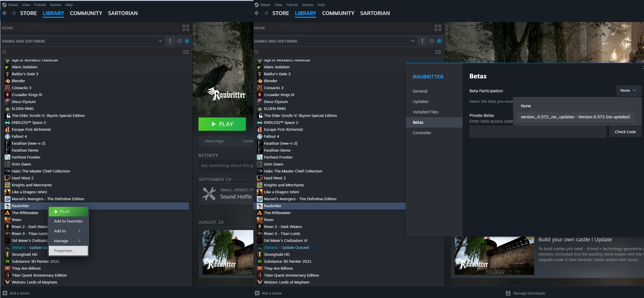644x298 pixels.
Task: Select version_0.572_no_updates beta option
Action: click(575, 117)
